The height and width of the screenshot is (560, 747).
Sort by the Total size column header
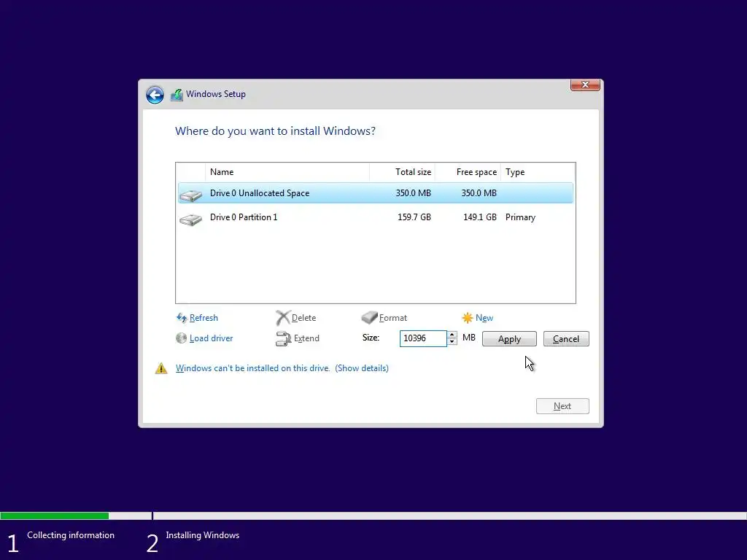tap(402, 172)
